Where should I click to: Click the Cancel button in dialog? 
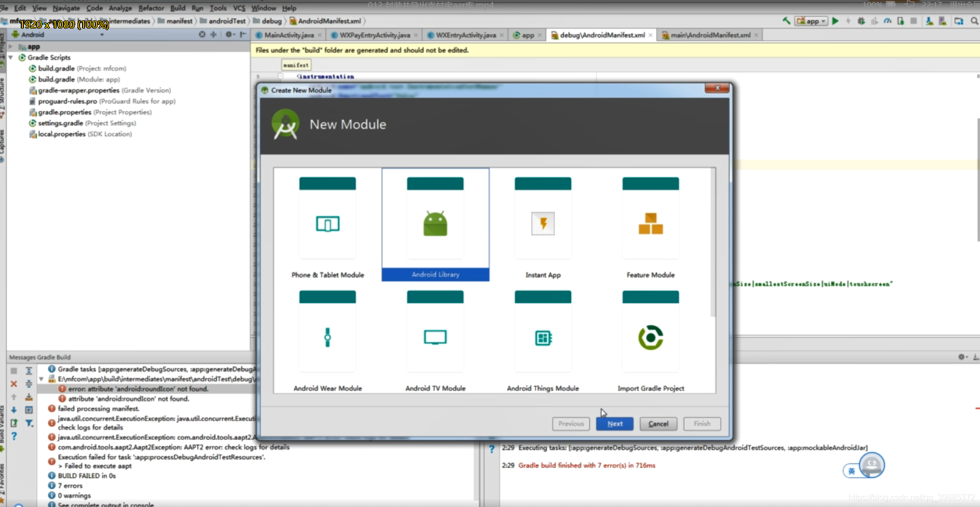coord(658,424)
